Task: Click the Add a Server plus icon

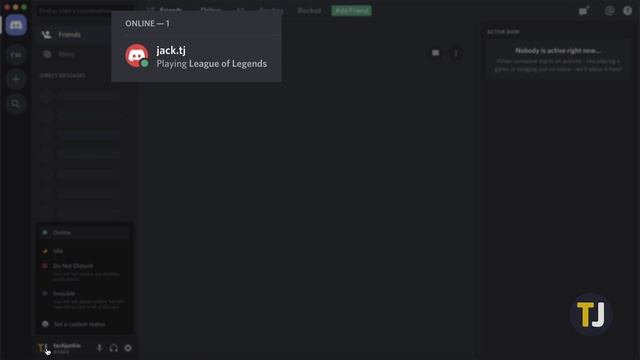Action: pos(16,79)
